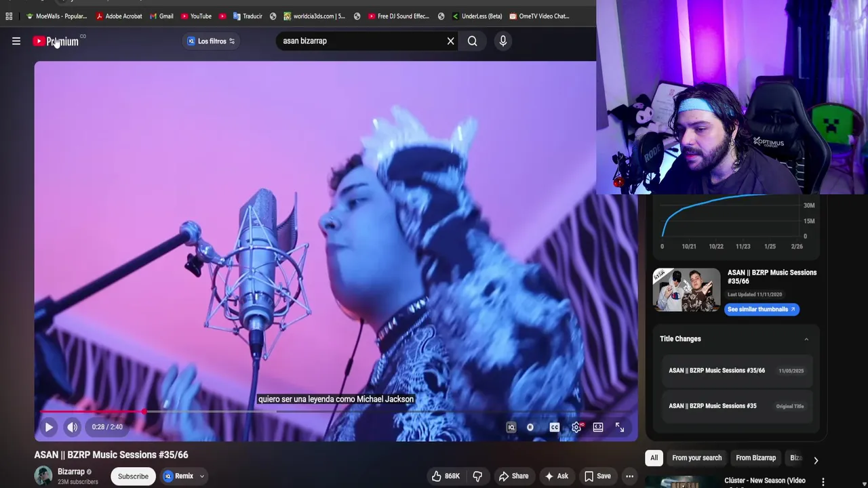868x488 pixels.
Task: Open more actions three-dot menu
Action: pos(629,476)
